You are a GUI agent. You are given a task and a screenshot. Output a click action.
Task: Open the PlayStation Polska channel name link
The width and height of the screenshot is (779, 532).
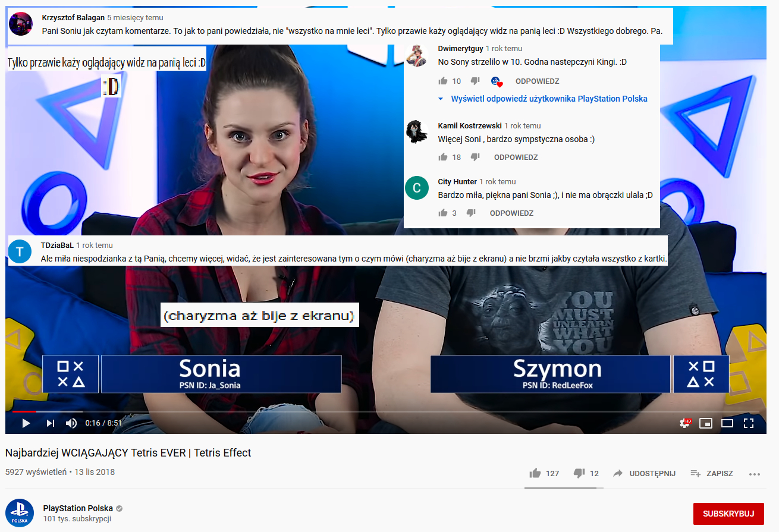click(78, 508)
